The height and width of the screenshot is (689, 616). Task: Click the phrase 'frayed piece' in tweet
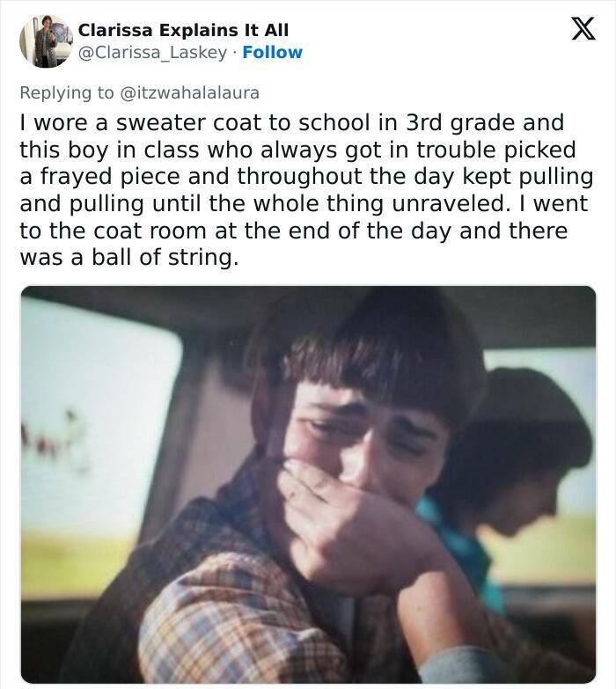pos(110,178)
